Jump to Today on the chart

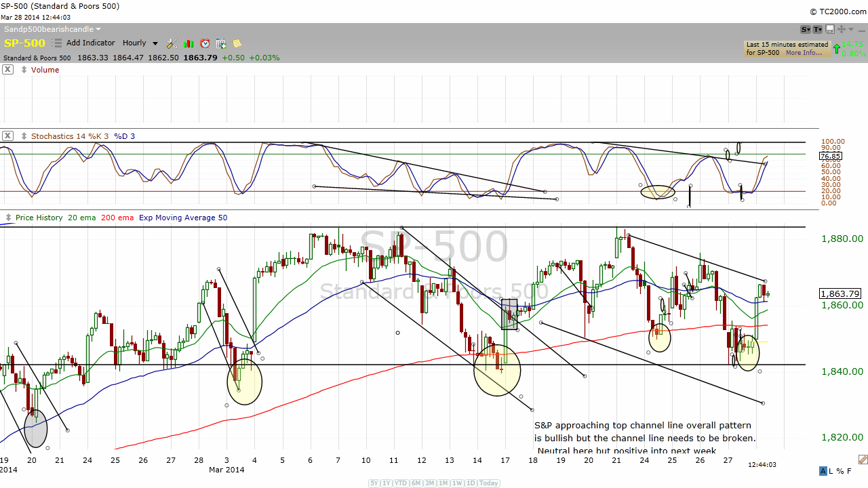(489, 483)
